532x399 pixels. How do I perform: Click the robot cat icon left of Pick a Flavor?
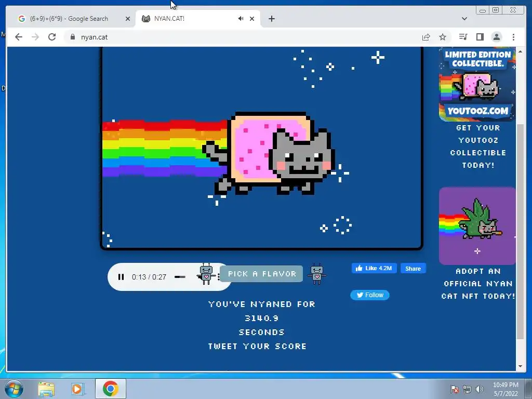(206, 273)
